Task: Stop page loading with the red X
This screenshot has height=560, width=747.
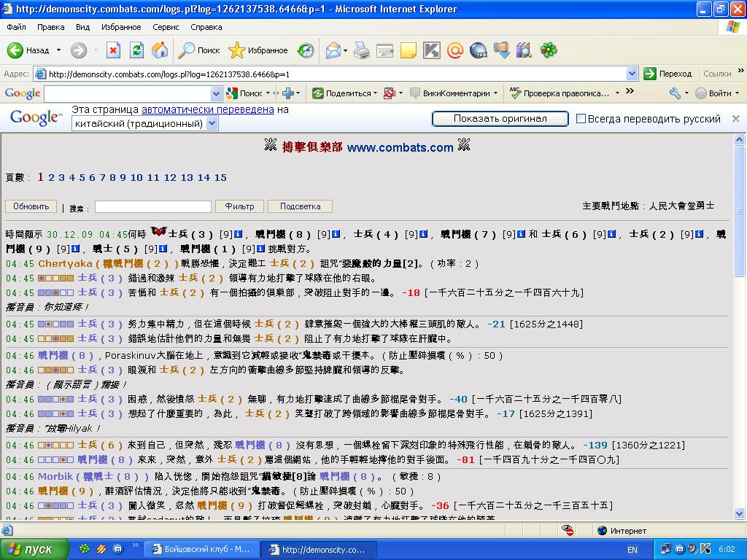Action: (113, 50)
